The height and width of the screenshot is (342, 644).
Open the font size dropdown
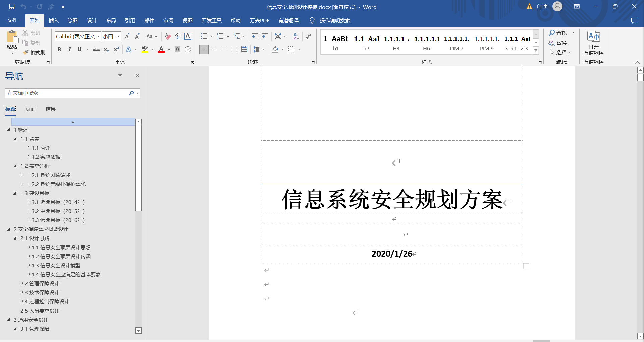tap(118, 36)
